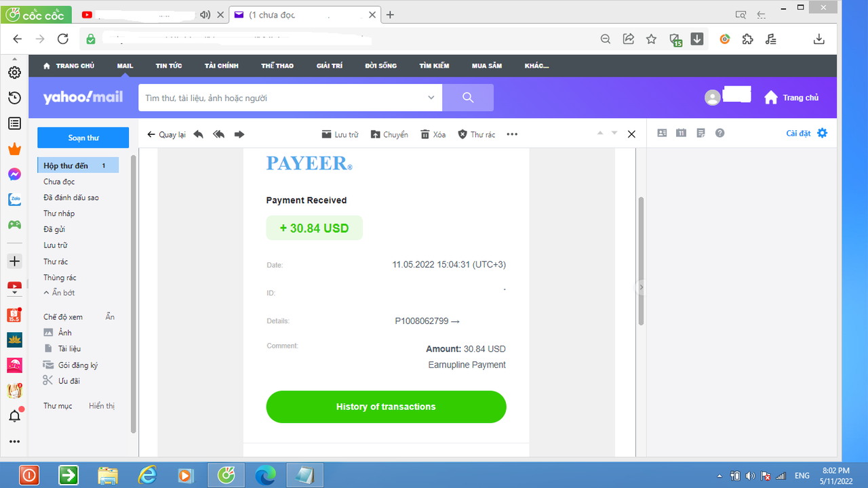The height and width of the screenshot is (488, 868).
Task: Open Zalo icon in browser sidebar
Action: pyautogui.click(x=14, y=199)
